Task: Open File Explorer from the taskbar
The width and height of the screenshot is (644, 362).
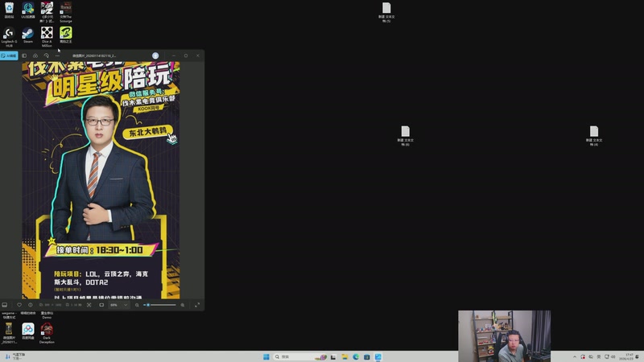Action: pos(345,356)
